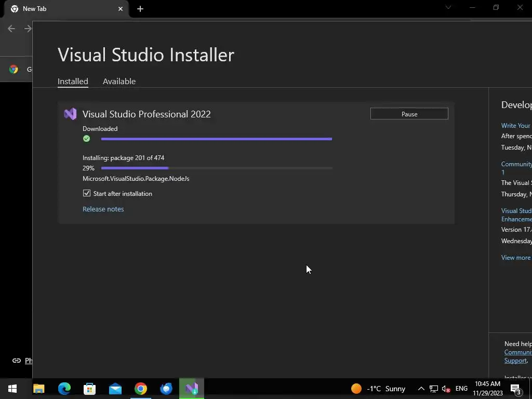This screenshot has width=532, height=399.
Task: Click the link chain icon at the bottom left
Action: [16, 361]
